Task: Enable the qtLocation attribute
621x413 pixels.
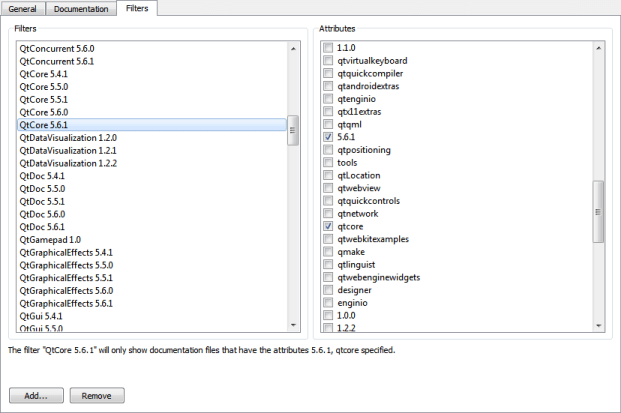Action: coord(328,175)
